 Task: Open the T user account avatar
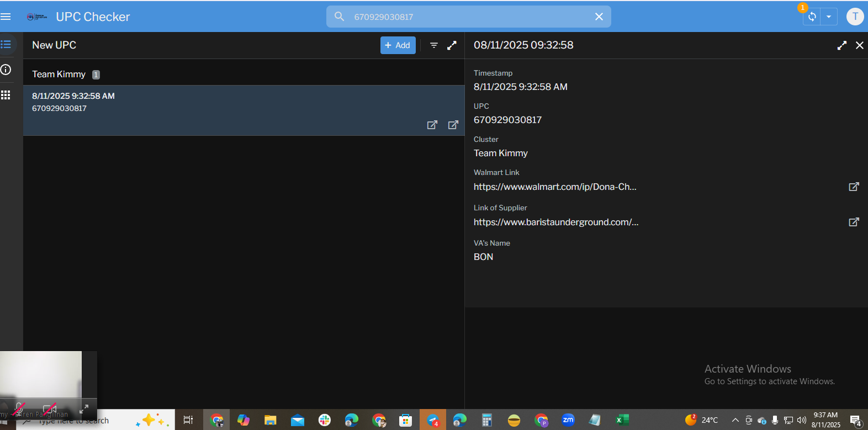click(855, 17)
